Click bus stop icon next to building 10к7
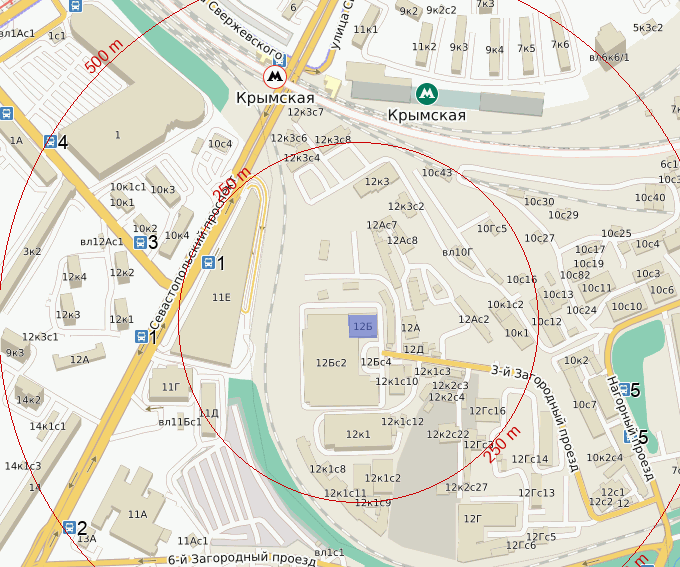Viewport: 680px width, 567px height. (x=624, y=390)
